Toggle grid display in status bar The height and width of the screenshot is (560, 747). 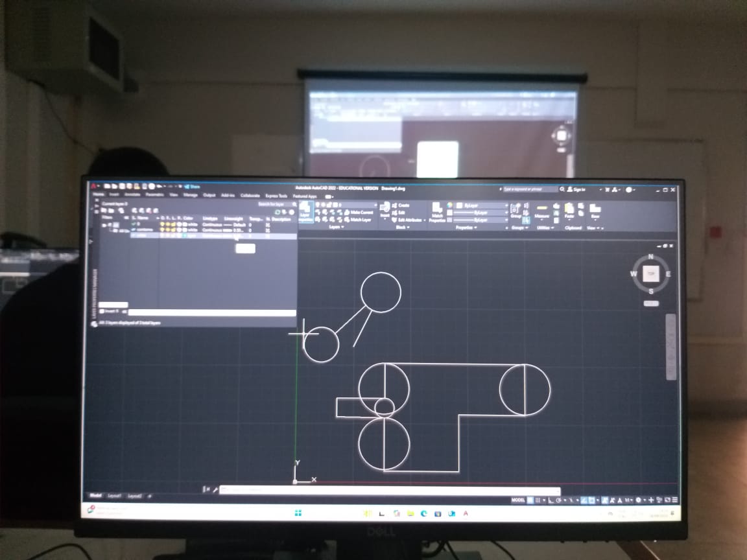click(530, 500)
